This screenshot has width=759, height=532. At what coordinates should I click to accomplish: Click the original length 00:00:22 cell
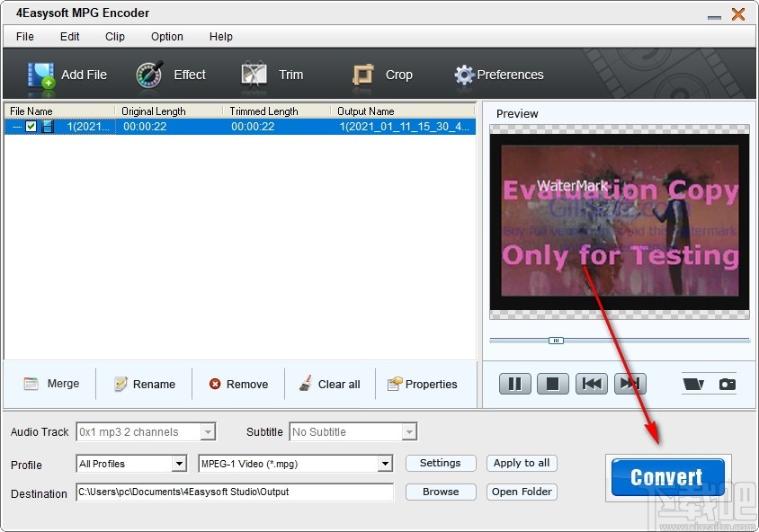click(x=145, y=127)
